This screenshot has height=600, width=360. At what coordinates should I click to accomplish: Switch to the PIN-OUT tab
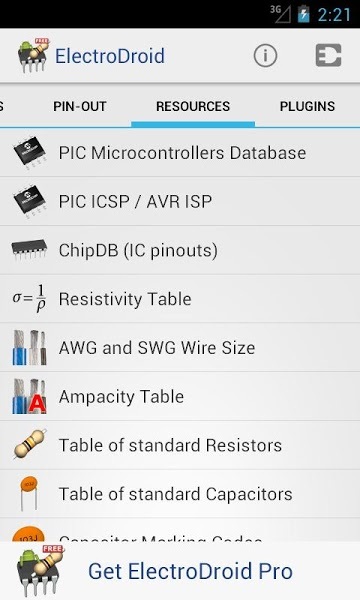(x=80, y=106)
